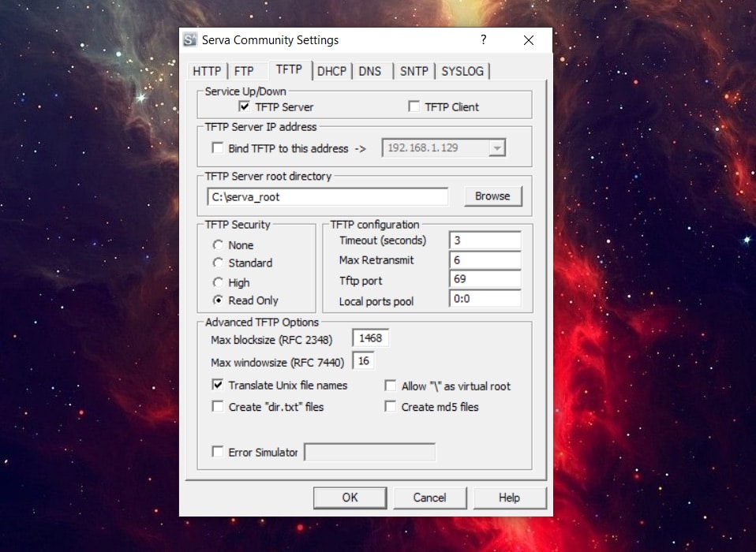Viewport: 756px width, 552px height.
Task: Click the Max windowsize (RFC 7440) field
Action: point(364,361)
